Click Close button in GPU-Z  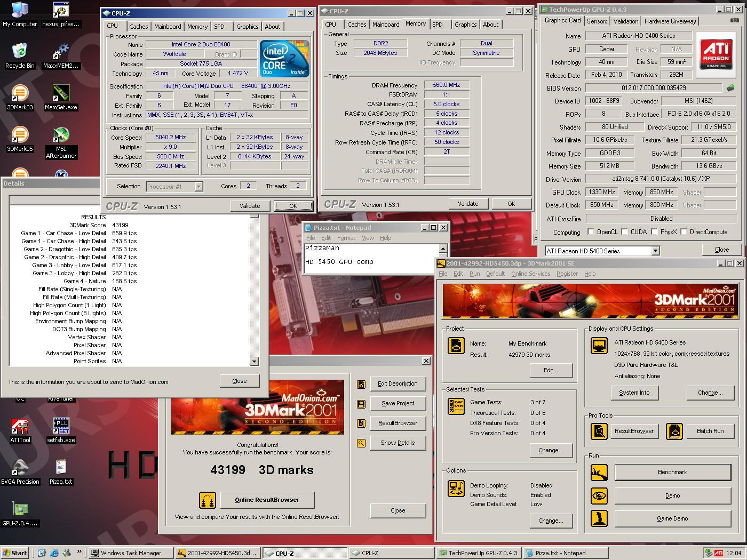point(721,250)
